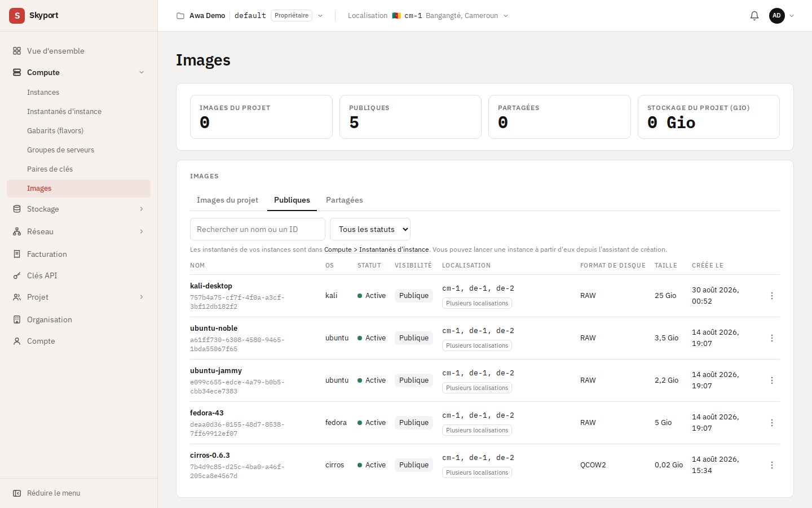Click the Réseau network icon
The height and width of the screenshot is (508, 812).
[17, 231]
